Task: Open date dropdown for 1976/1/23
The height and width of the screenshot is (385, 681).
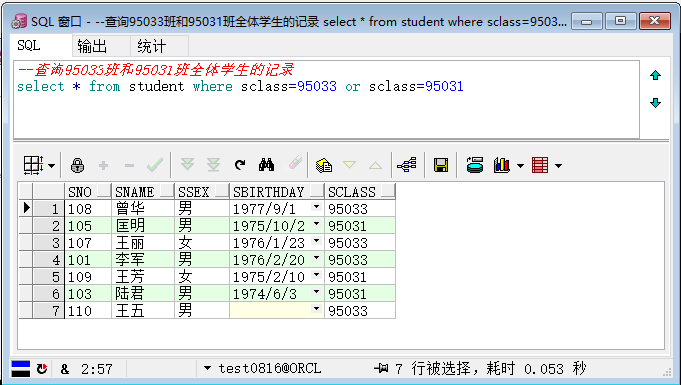Action: pos(316,241)
